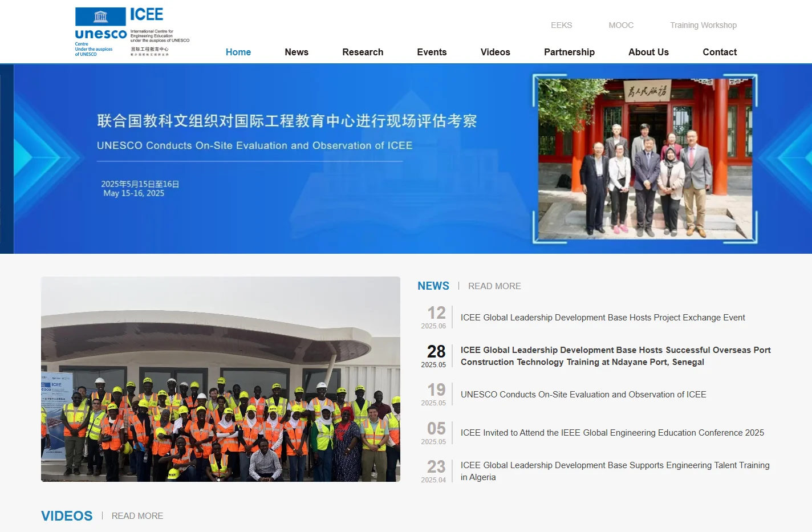Click the NEWS section heading
Viewport: 812px width, 532px height.
pos(433,286)
